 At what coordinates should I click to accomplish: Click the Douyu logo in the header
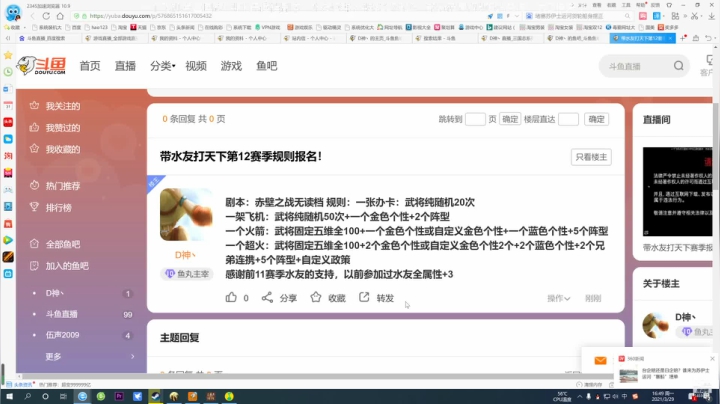[x=42, y=66]
